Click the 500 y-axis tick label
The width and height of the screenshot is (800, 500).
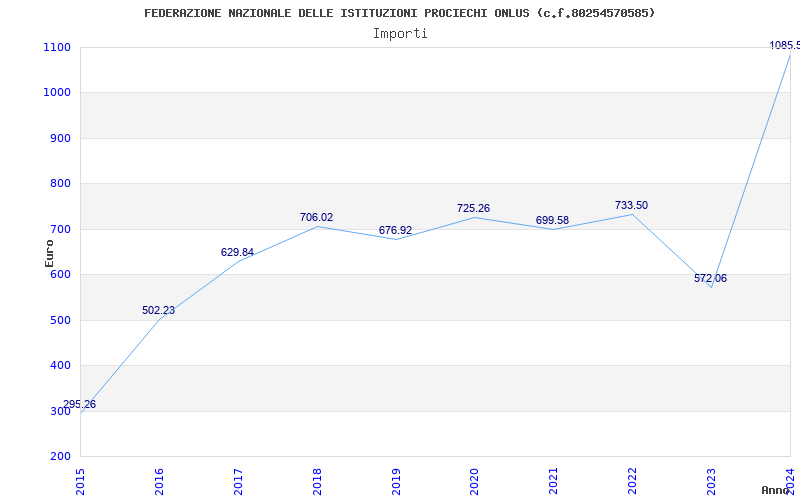[60, 320]
